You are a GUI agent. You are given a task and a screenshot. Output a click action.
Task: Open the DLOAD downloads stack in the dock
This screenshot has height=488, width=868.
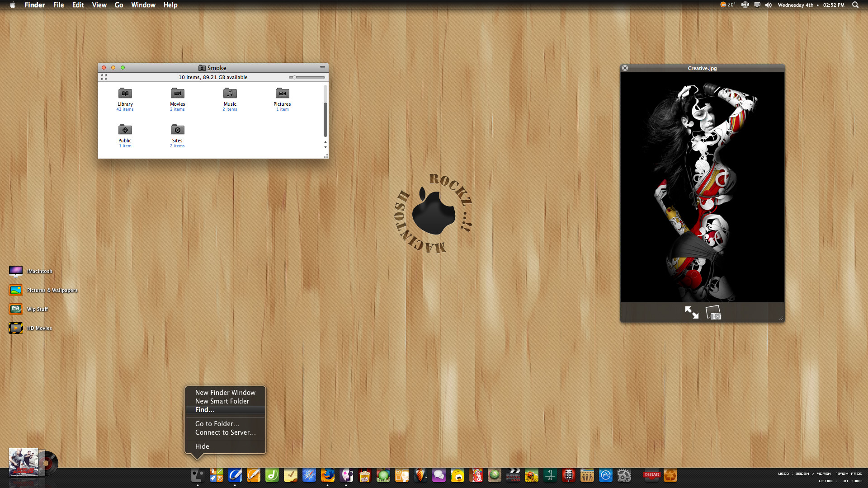click(651, 475)
